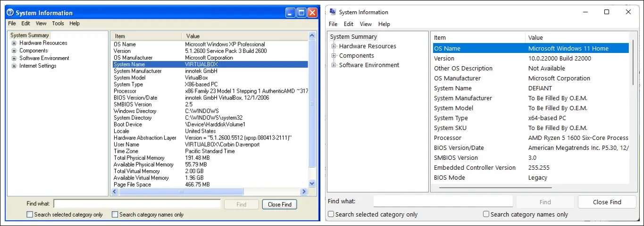
Task: Enable Windows 11 'Search category names only' checkbox
Action: tap(486, 214)
